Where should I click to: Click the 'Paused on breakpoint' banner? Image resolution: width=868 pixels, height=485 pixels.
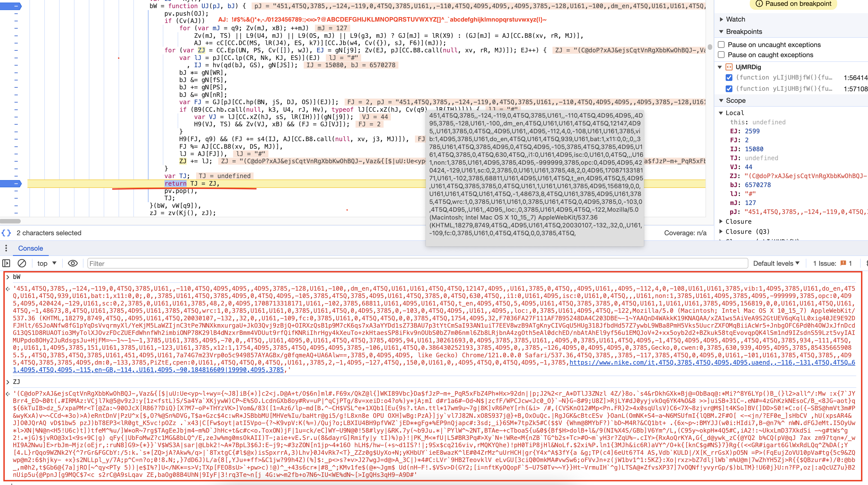tap(793, 4)
